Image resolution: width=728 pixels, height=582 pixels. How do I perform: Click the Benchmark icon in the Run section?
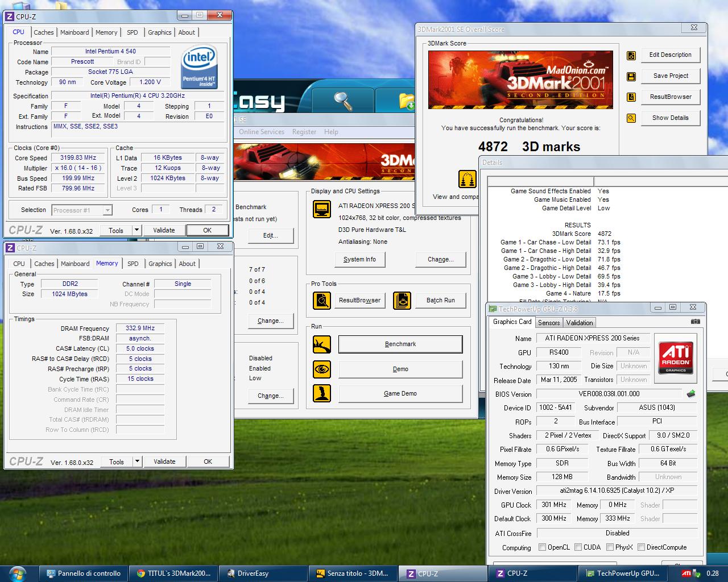(322, 344)
